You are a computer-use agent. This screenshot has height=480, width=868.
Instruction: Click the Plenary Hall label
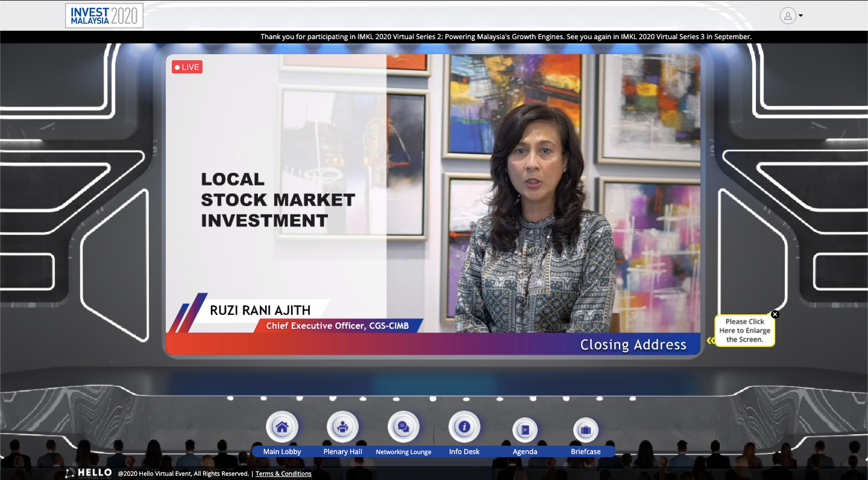343,452
